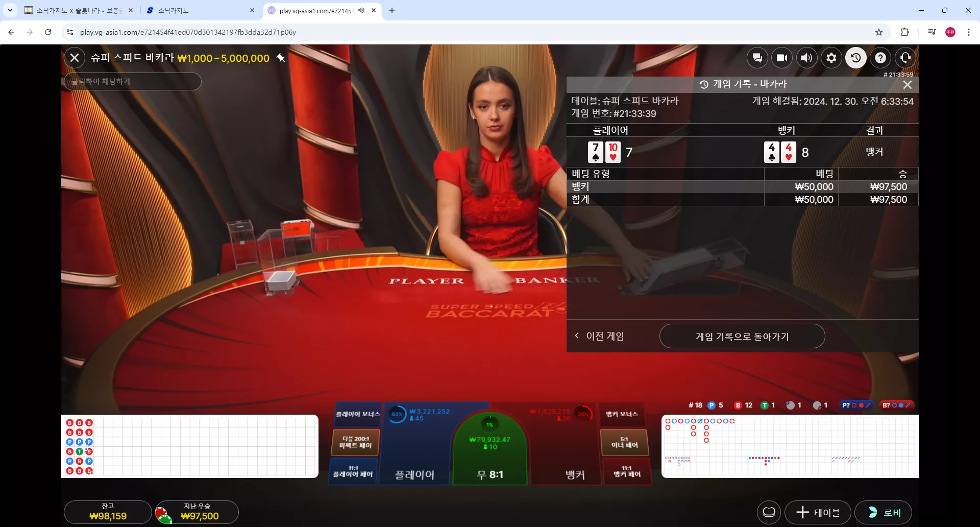980x527 pixels.
Task: Click the 잔고 balance display
Action: (108, 512)
